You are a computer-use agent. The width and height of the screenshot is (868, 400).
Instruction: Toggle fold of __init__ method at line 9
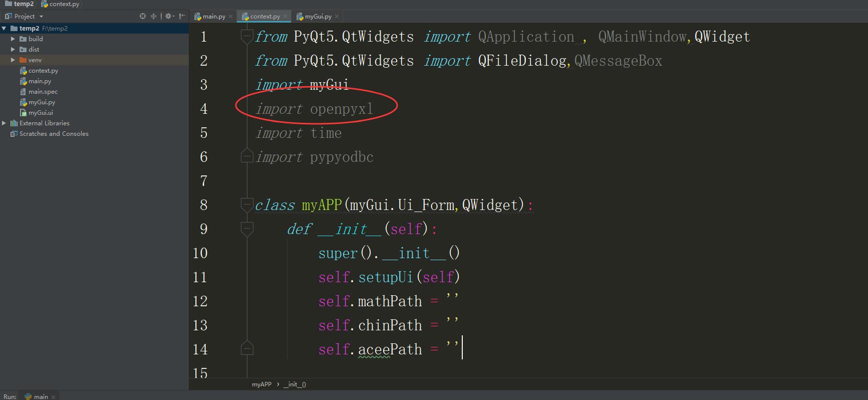click(x=246, y=229)
